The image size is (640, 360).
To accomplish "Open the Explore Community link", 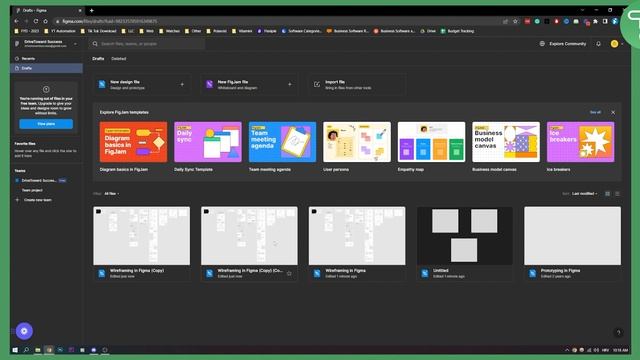I will [567, 44].
